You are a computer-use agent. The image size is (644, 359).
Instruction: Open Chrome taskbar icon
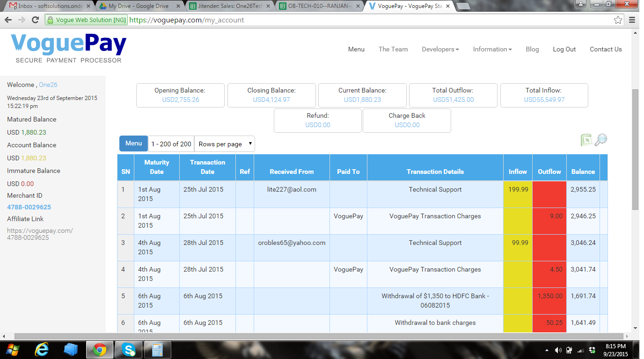click(x=99, y=350)
